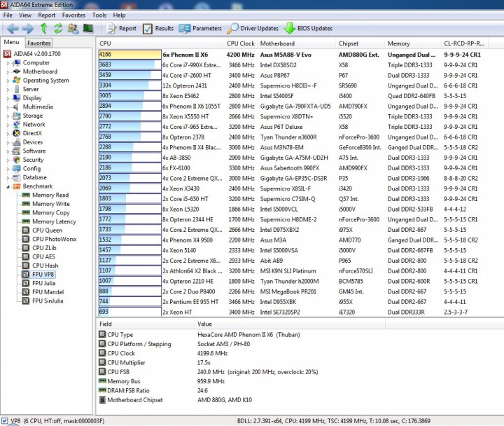504x426 pixels.
Task: Select the Security shield icon
Action: pyautogui.click(x=16, y=160)
